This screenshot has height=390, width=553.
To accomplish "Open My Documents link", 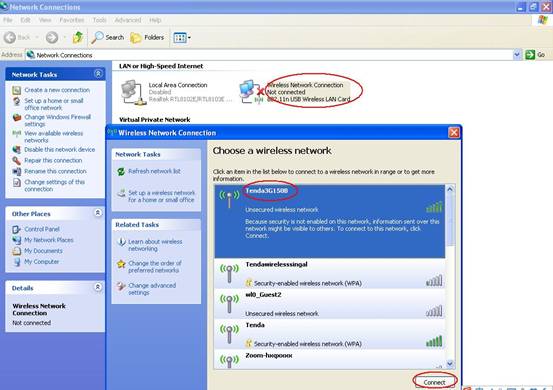I will (43, 251).
